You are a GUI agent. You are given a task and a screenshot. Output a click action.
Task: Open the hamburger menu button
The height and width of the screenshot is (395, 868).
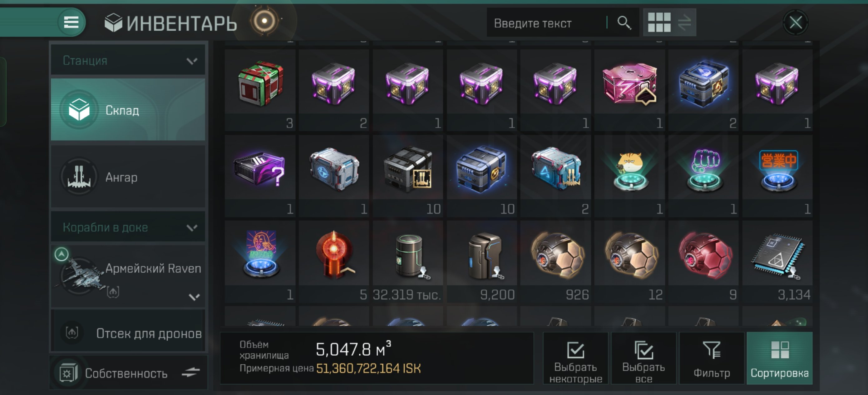[x=71, y=22]
